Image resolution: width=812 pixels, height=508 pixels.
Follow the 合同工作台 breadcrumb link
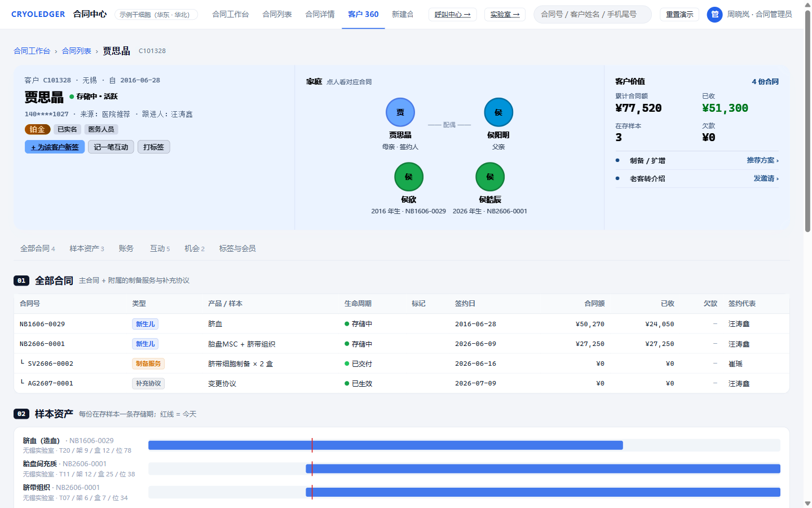pyautogui.click(x=32, y=51)
